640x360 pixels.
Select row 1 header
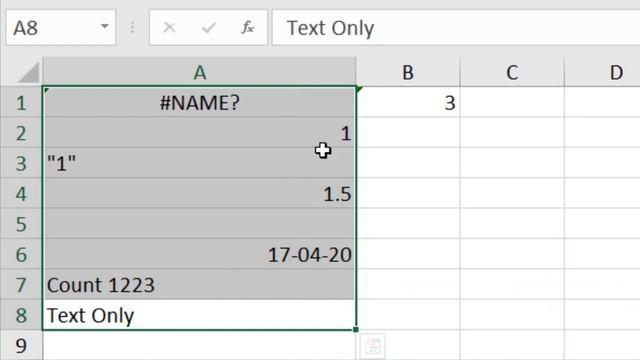(22, 102)
